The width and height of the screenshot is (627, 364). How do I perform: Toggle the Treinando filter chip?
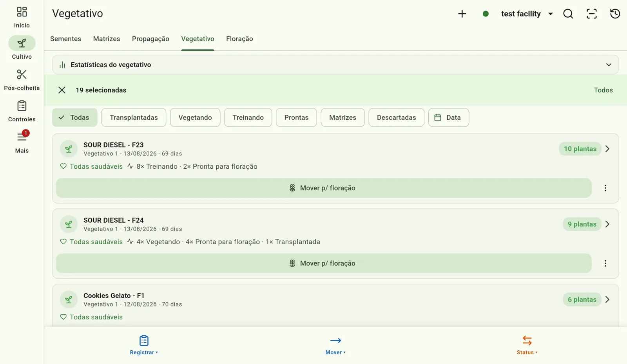click(248, 117)
